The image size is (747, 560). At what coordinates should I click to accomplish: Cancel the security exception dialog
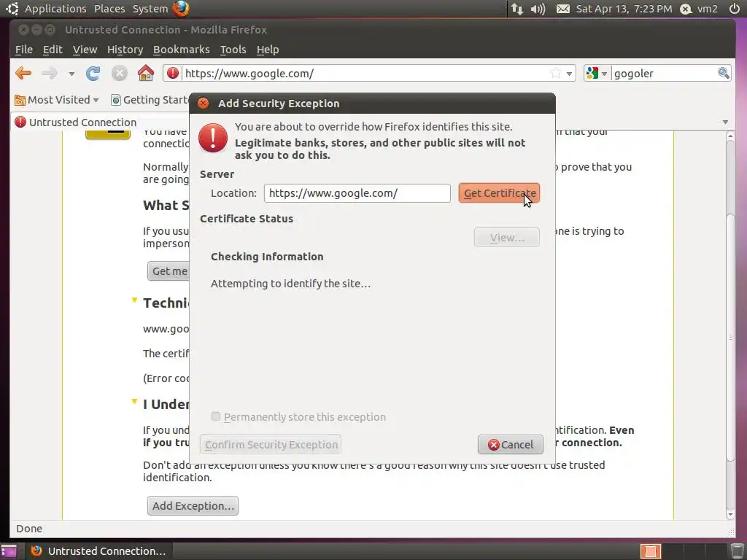pyautogui.click(x=511, y=445)
